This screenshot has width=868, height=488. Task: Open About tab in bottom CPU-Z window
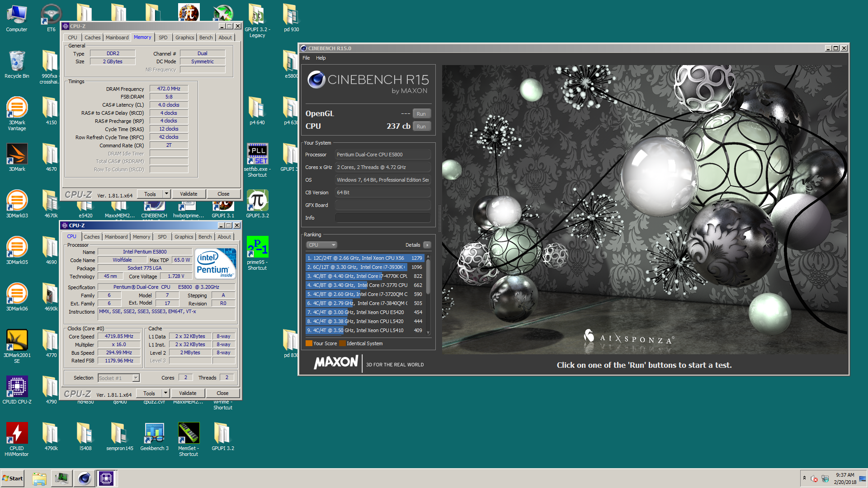(x=224, y=237)
